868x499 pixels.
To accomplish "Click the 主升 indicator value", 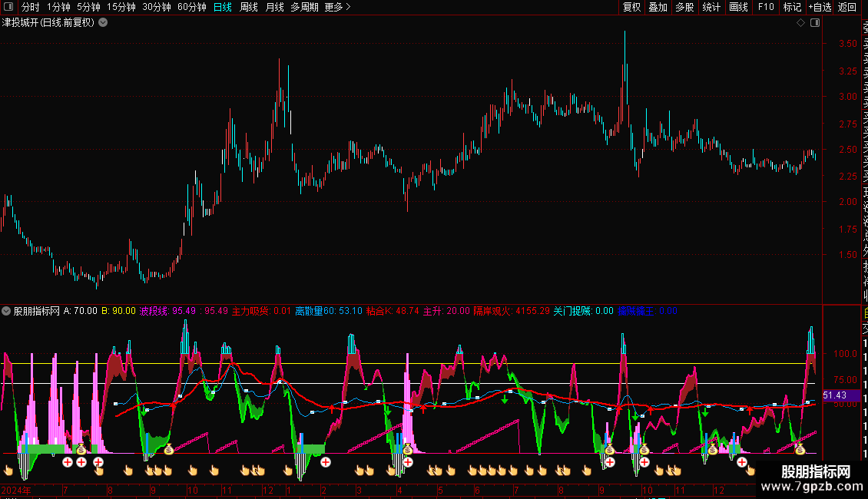I will pyautogui.click(x=446, y=311).
